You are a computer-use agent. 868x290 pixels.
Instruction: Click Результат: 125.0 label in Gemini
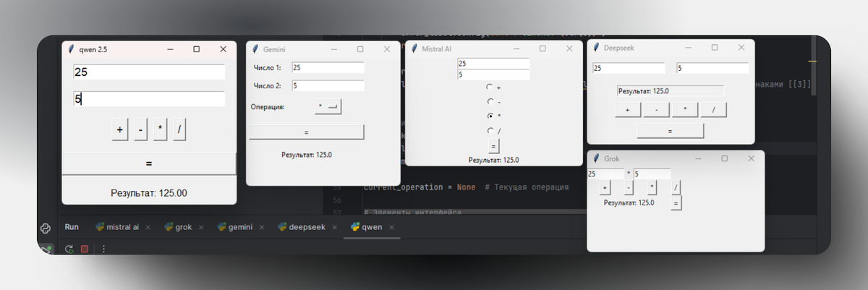click(x=307, y=155)
